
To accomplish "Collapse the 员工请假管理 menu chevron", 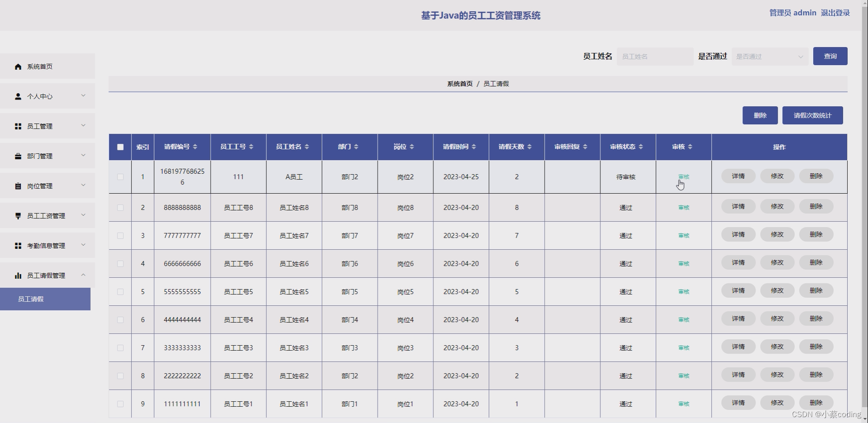I will (83, 275).
